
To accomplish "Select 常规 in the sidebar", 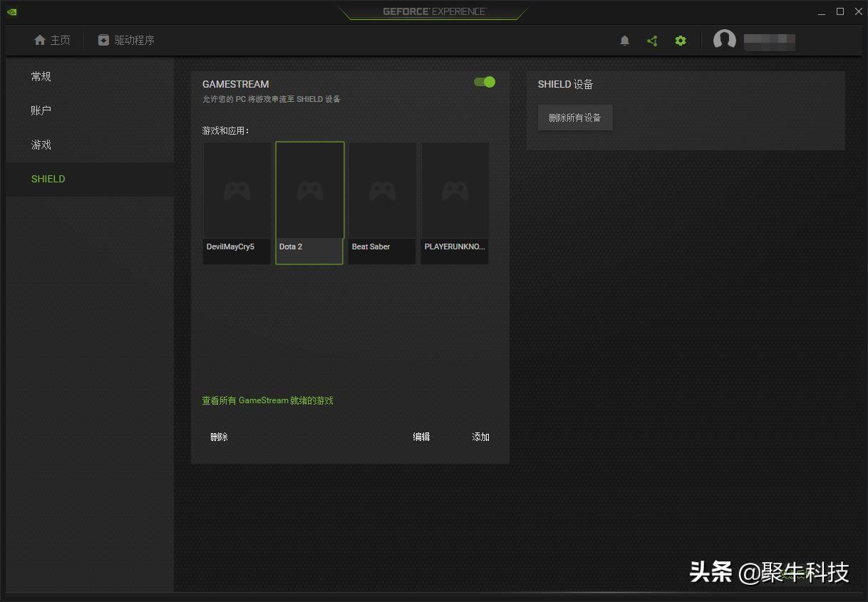I will tap(90, 76).
